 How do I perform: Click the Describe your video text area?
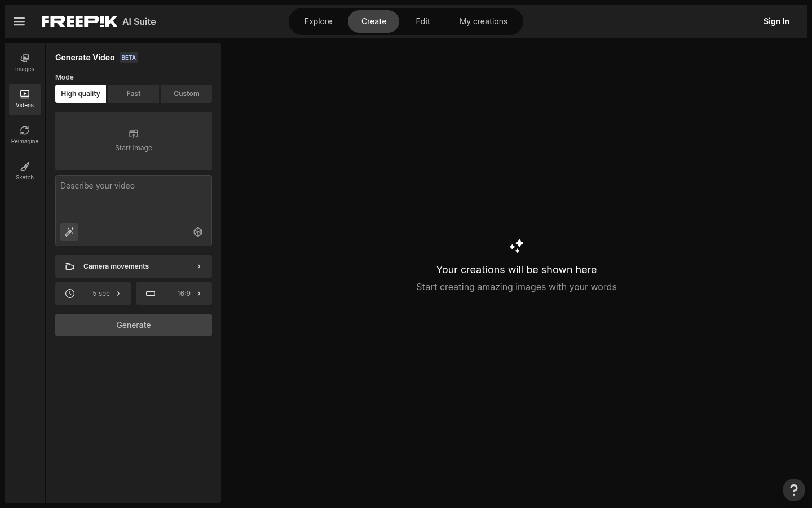pyautogui.click(x=133, y=200)
